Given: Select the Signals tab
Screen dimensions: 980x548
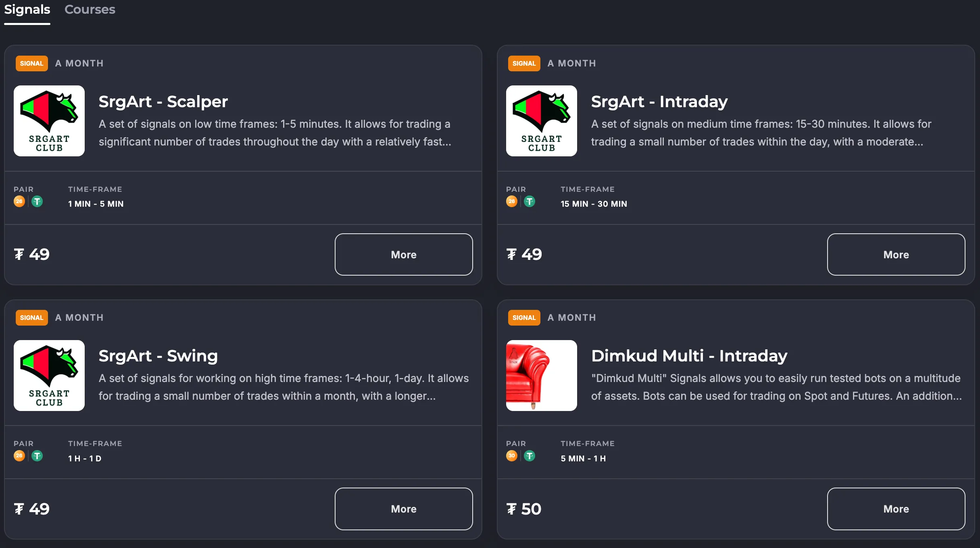Looking at the screenshot, I should [27, 10].
